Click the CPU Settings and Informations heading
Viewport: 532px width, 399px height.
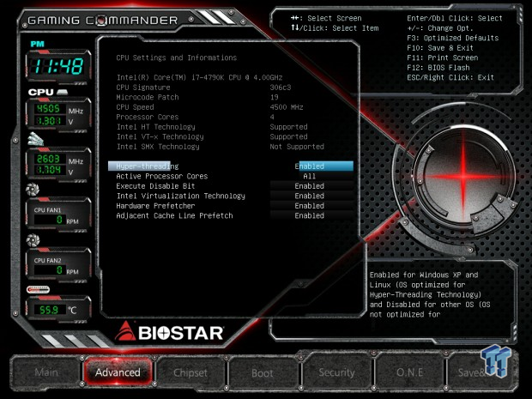(x=177, y=57)
